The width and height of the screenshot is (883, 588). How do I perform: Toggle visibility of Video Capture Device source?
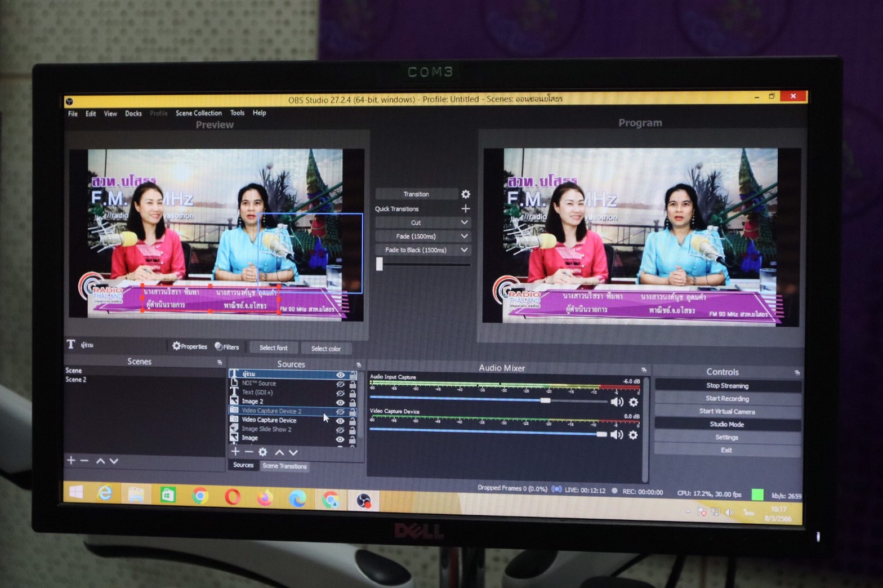(x=340, y=421)
